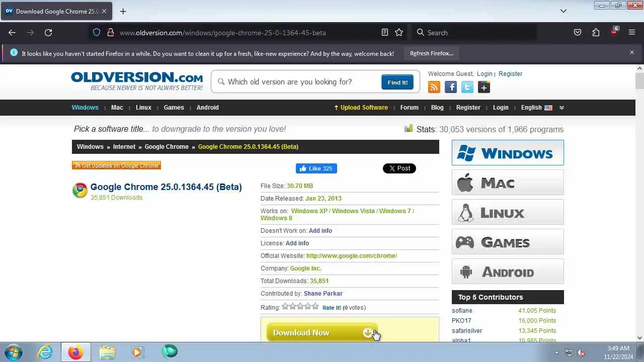Click Upload Software link
The image size is (644, 362).
(361, 108)
